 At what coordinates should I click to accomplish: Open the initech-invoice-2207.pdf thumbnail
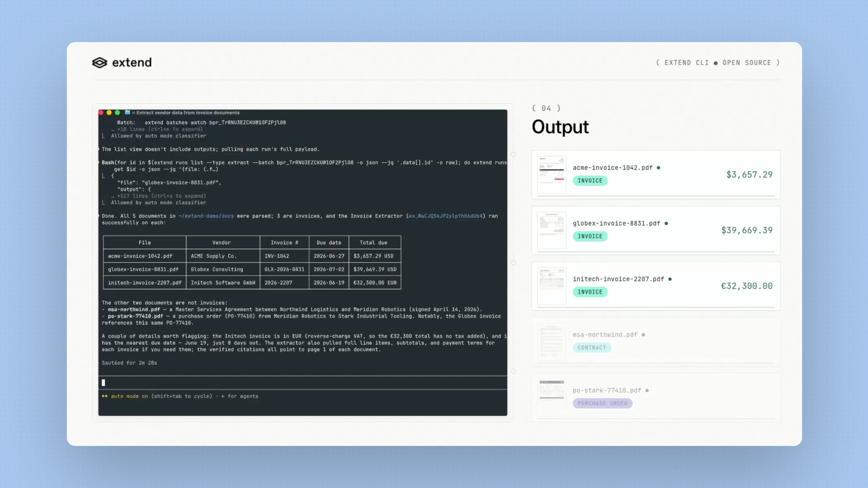pyautogui.click(x=552, y=286)
